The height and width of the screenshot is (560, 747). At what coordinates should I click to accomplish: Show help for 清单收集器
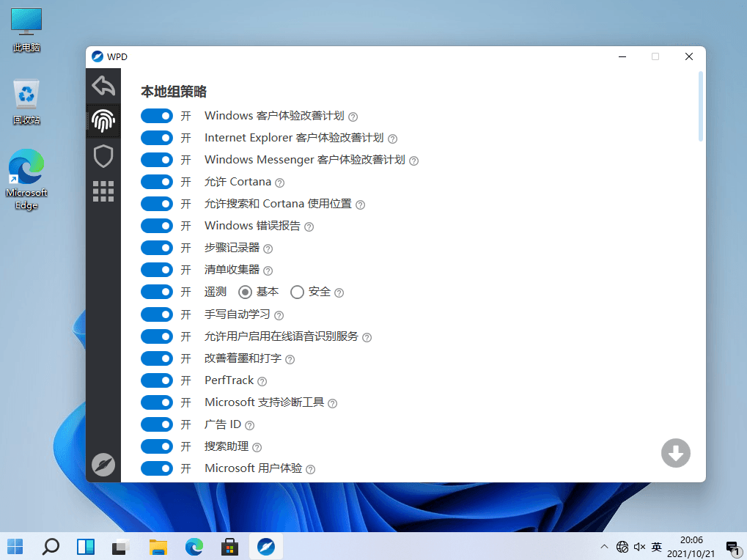coord(268,271)
